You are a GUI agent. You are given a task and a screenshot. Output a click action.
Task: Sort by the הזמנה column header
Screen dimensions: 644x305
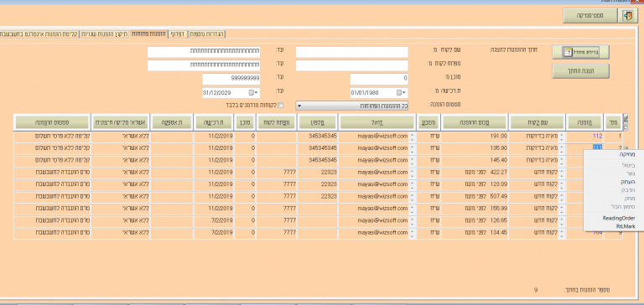tap(584, 122)
